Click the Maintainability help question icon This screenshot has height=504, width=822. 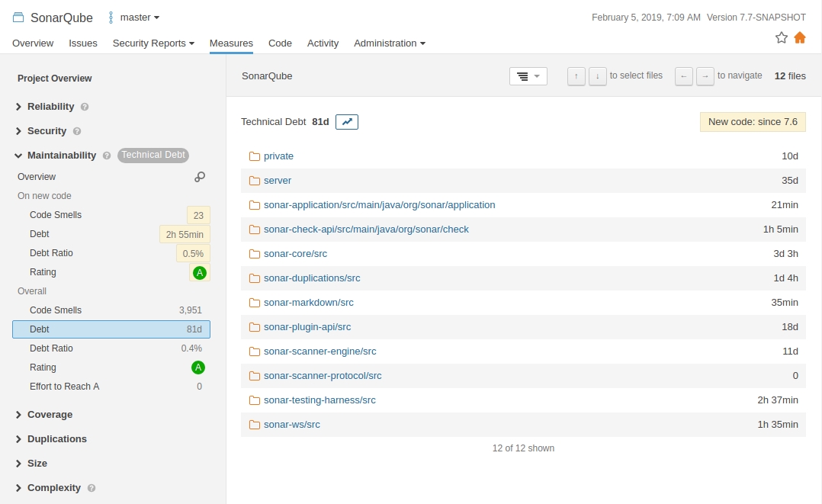click(107, 156)
